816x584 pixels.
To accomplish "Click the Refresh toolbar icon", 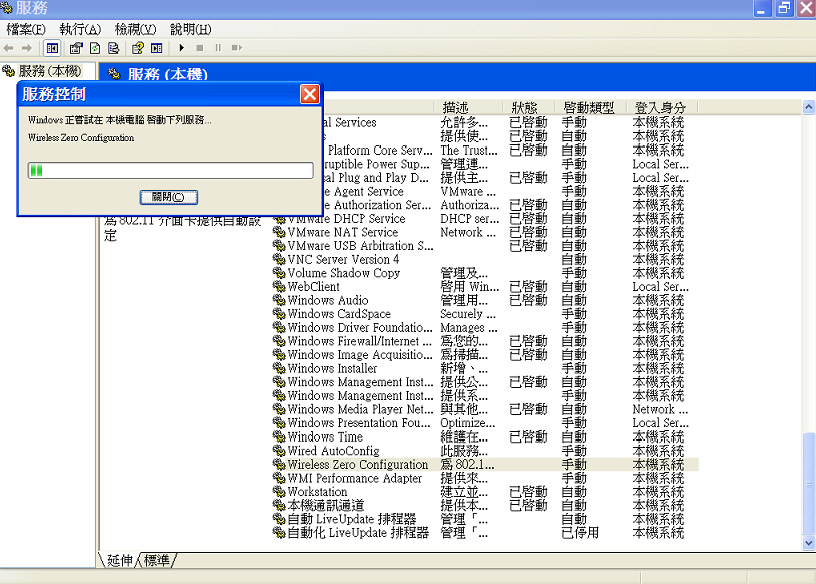I will 95,48.
